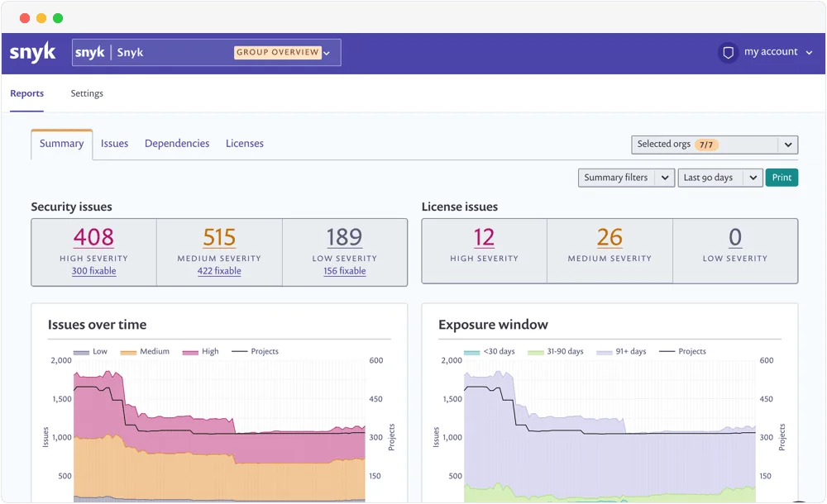Screen dimensions: 827x504
Task: Open the Settings section
Action: [86, 93]
